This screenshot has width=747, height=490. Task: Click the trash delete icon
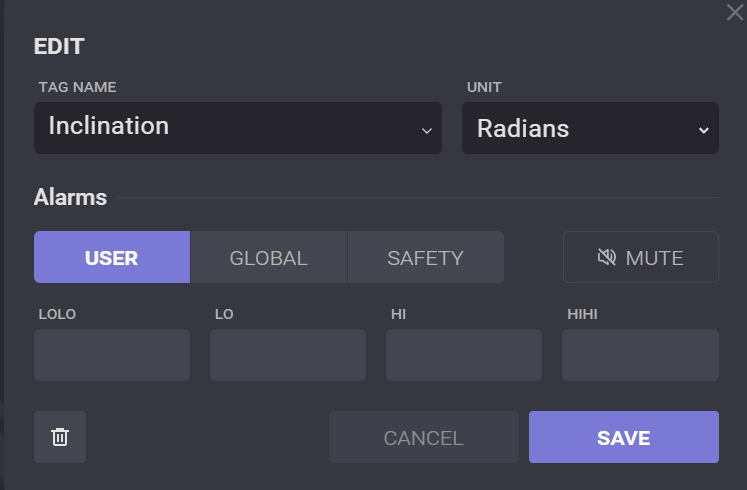tap(60, 437)
